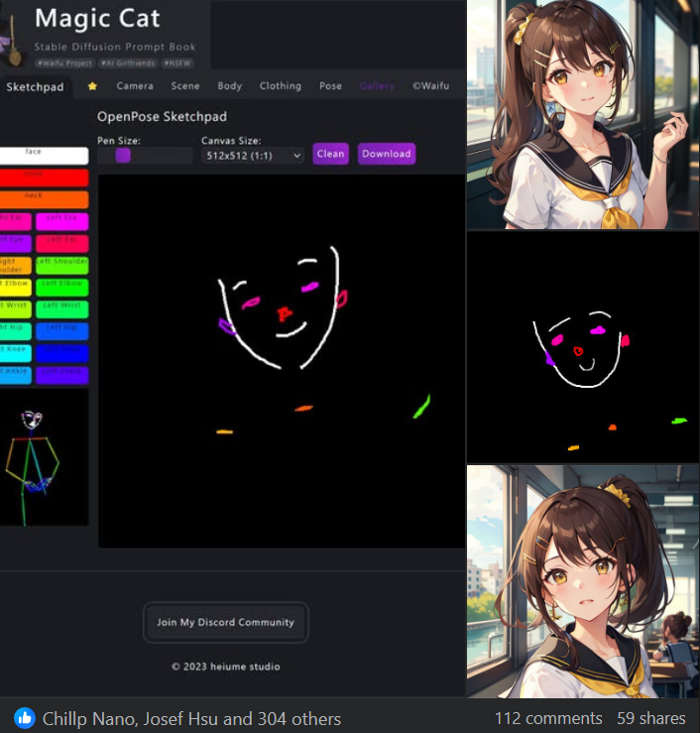Pick the Left Shoulder green swatch
This screenshot has width=700, height=733.
[62, 265]
